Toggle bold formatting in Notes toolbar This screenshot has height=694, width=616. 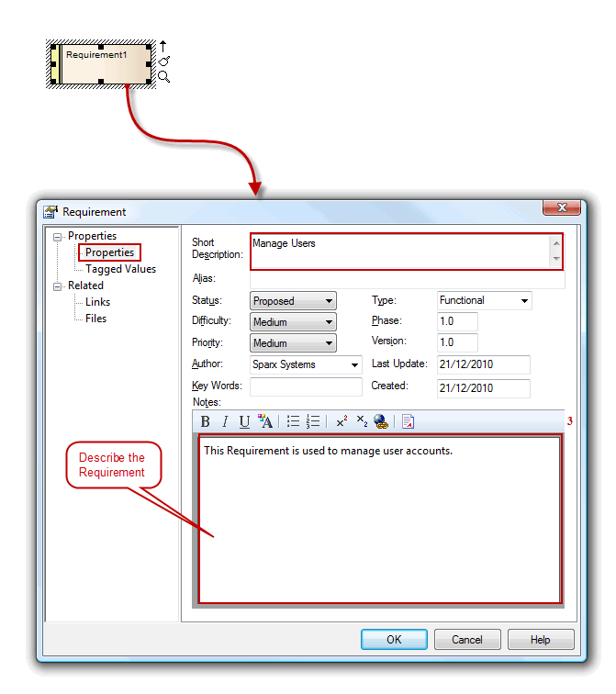205,421
